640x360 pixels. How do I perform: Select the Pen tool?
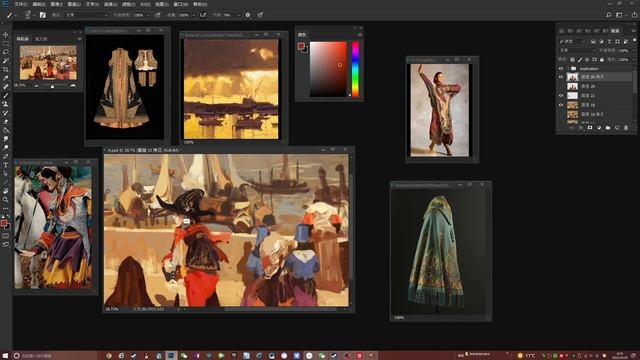click(6, 156)
